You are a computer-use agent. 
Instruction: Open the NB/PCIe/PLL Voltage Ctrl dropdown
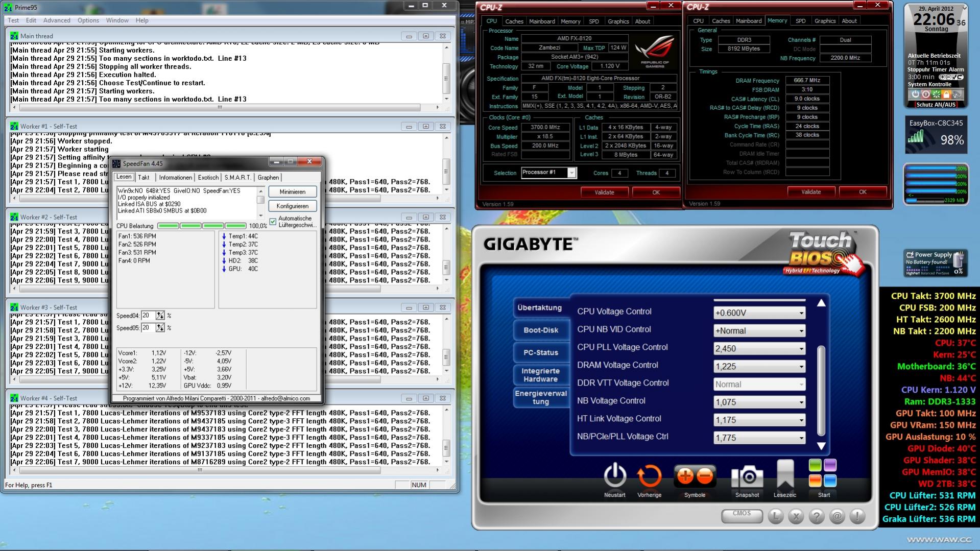(x=759, y=438)
